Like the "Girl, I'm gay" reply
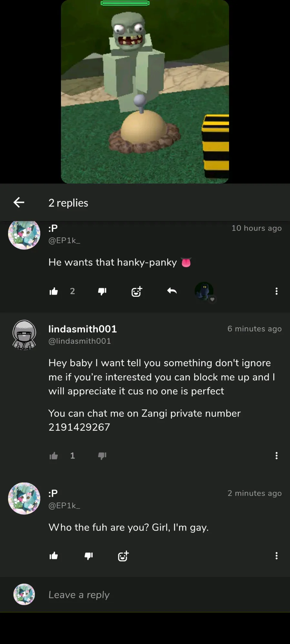Viewport: 290px width, 644px height. [54, 556]
